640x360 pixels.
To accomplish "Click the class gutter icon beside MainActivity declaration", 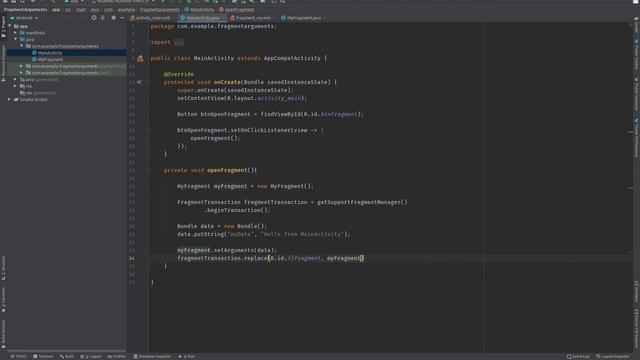I will pyautogui.click(x=140, y=58).
